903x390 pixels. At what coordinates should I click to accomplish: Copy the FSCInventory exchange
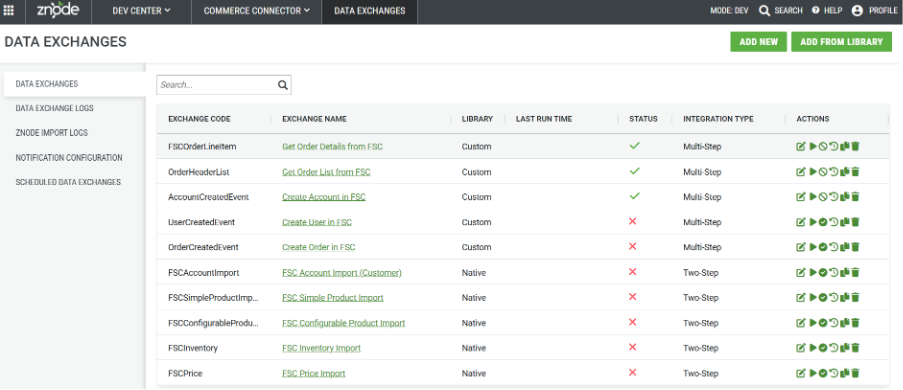click(x=845, y=348)
